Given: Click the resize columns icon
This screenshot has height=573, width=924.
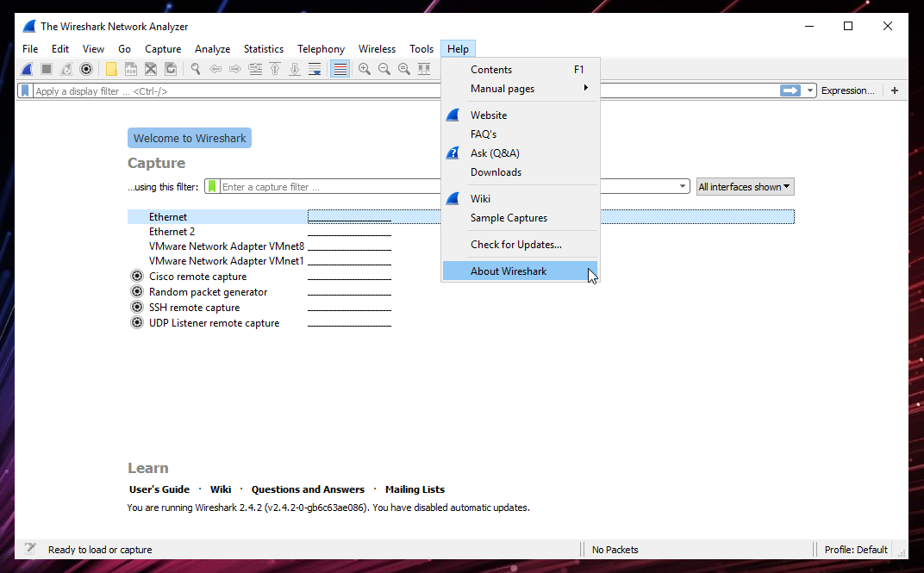Looking at the screenshot, I should [424, 69].
